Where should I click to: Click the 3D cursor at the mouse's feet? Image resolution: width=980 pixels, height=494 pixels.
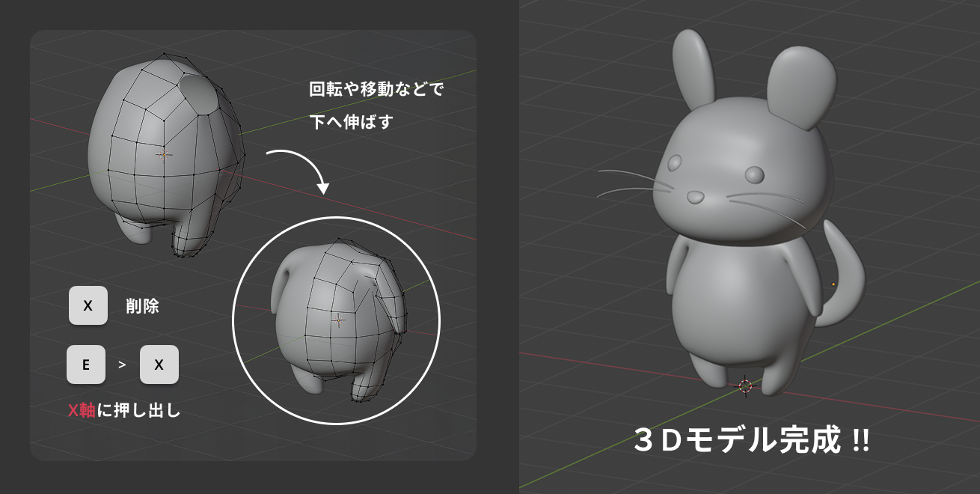point(745,386)
